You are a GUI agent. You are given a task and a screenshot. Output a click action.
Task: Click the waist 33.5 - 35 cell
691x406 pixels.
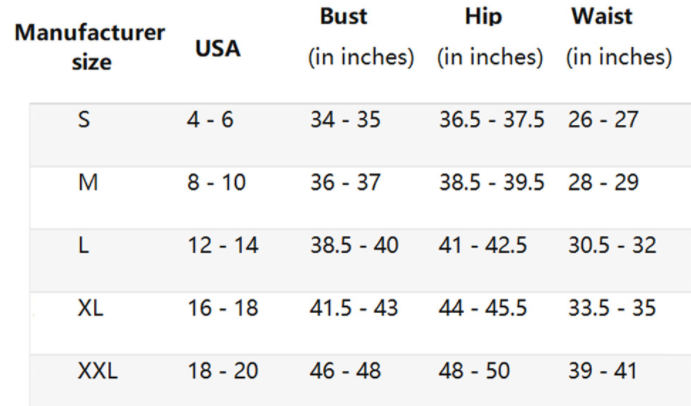coord(612,309)
